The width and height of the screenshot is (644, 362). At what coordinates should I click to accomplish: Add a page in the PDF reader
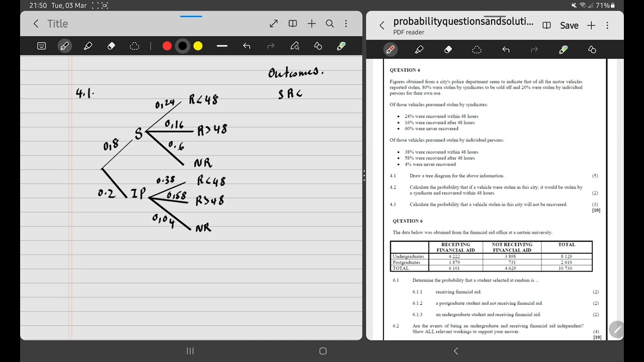[x=591, y=25]
